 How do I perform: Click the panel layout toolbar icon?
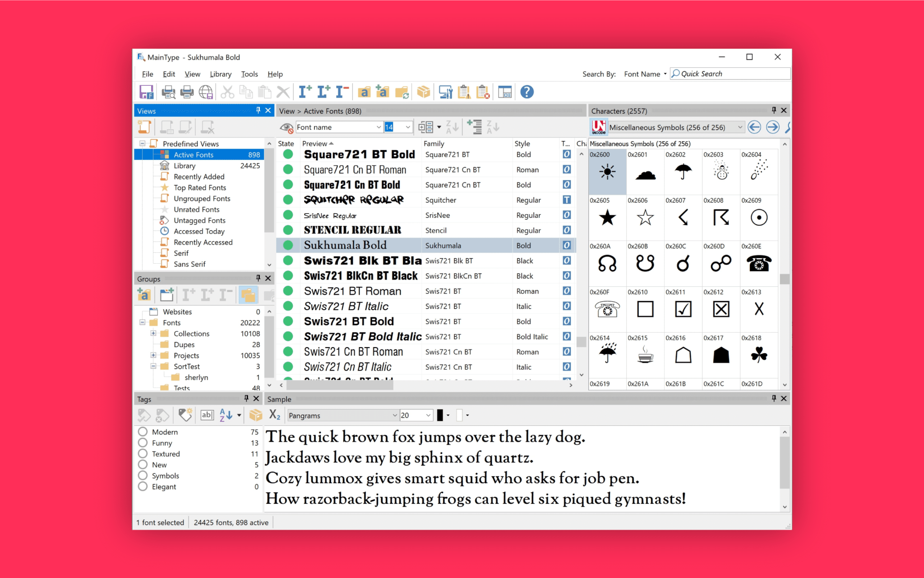pyautogui.click(x=505, y=92)
